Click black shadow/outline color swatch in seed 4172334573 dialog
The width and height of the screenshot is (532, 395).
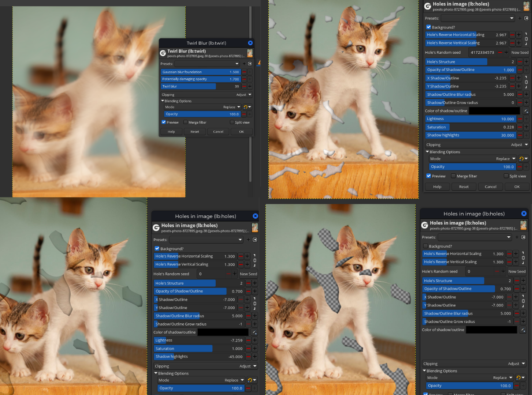[495, 111]
